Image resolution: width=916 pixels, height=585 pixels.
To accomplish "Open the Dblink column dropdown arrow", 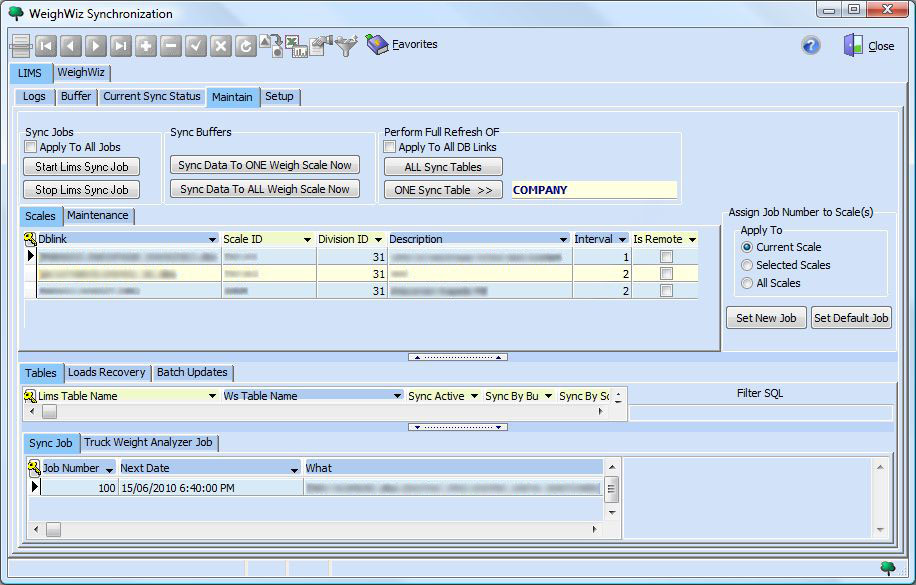I will 212,240.
